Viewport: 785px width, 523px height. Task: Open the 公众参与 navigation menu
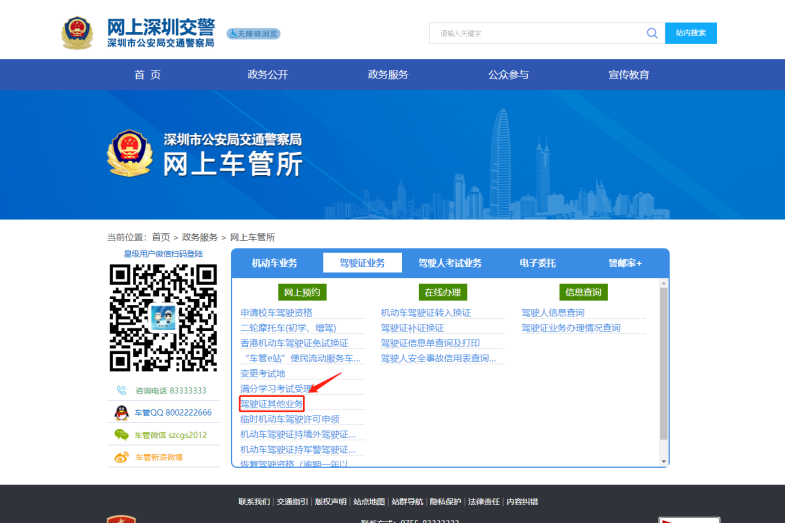click(x=508, y=75)
